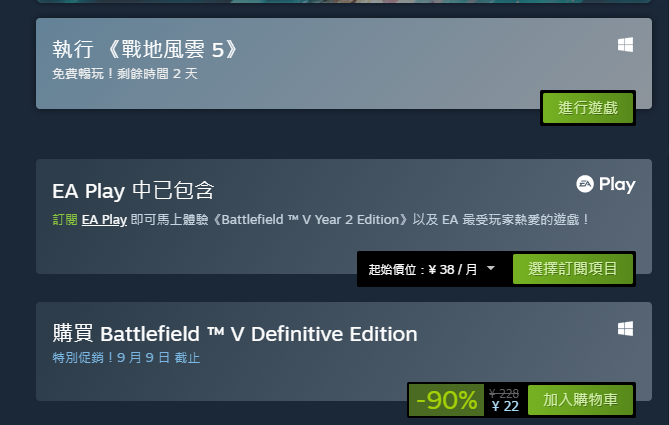Add Definitive Edition with 加入購物車
The image size is (669, 425).
(580, 400)
